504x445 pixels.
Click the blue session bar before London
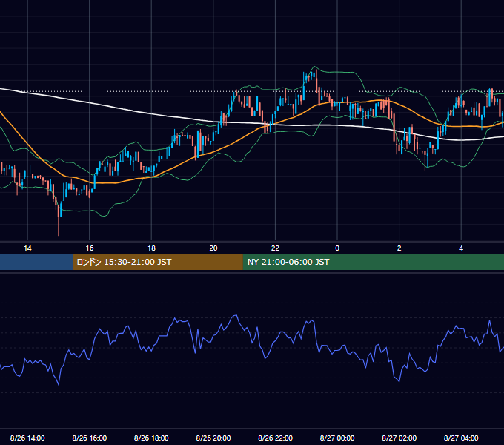[36, 262]
